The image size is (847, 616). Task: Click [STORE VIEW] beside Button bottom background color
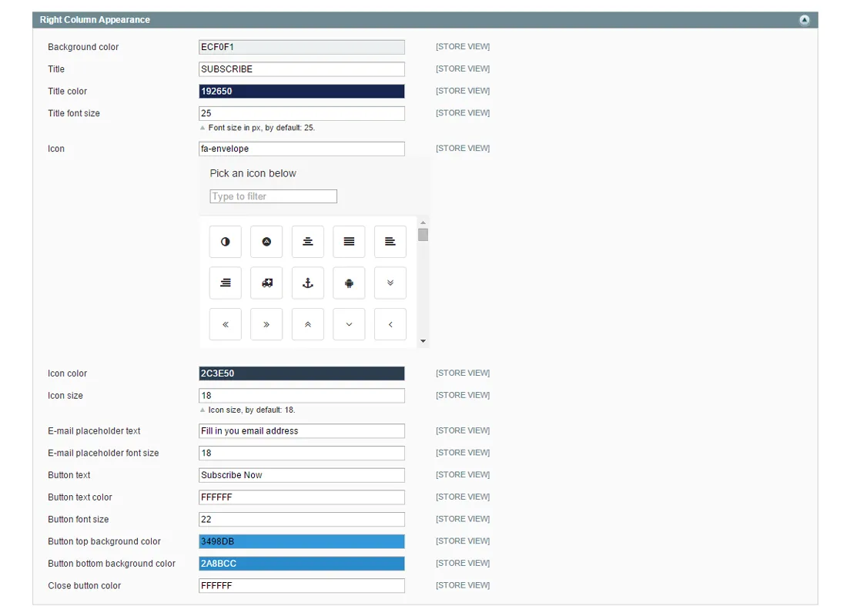[463, 564]
